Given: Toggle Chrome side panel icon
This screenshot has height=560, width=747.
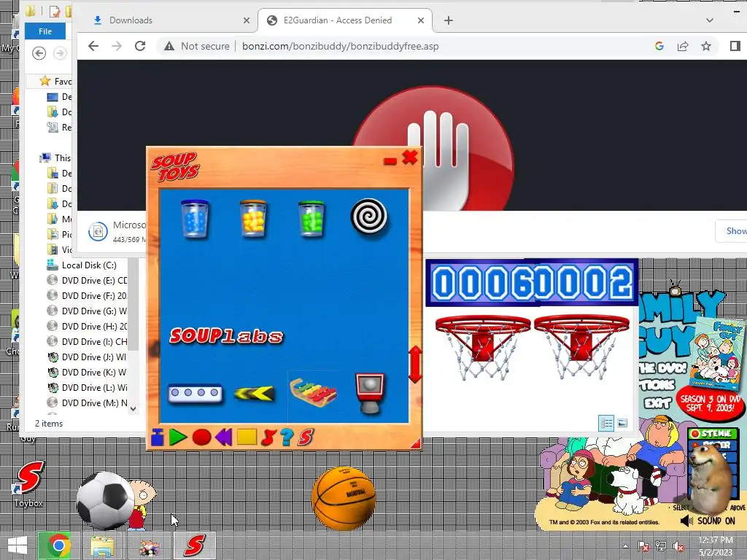Looking at the screenshot, I should (735, 46).
